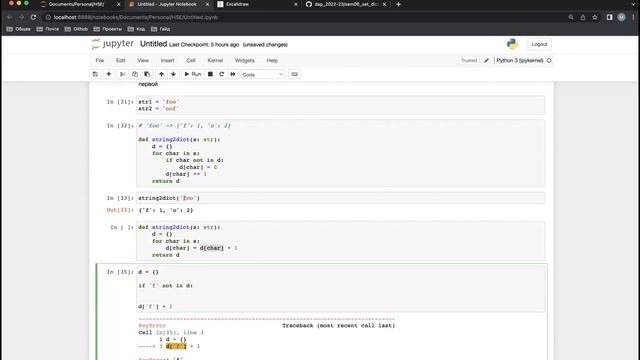Open the Insert menu
The height and width of the screenshot is (360, 640).
pyautogui.click(x=167, y=60)
